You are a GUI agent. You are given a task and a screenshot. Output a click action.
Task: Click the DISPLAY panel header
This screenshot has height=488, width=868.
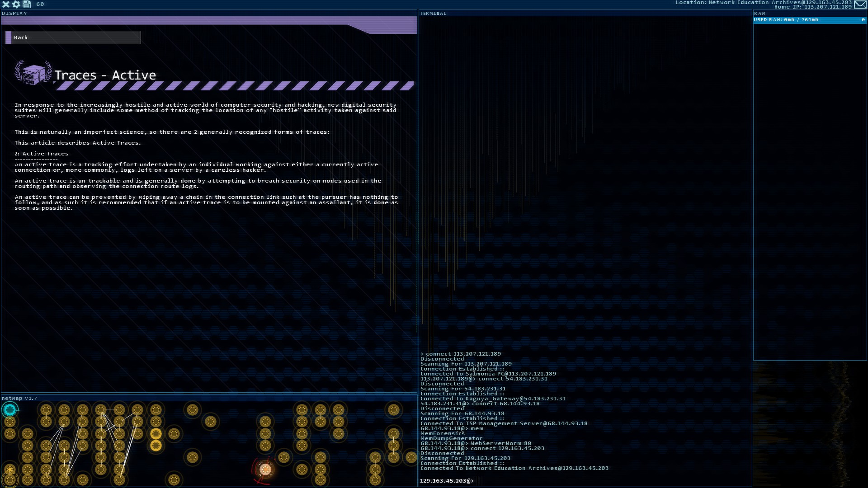coord(14,13)
